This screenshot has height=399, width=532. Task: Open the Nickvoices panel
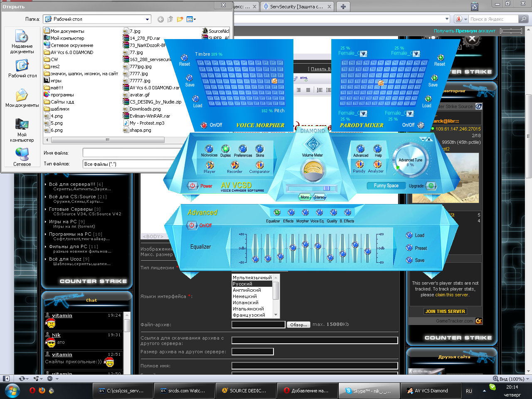(x=209, y=149)
